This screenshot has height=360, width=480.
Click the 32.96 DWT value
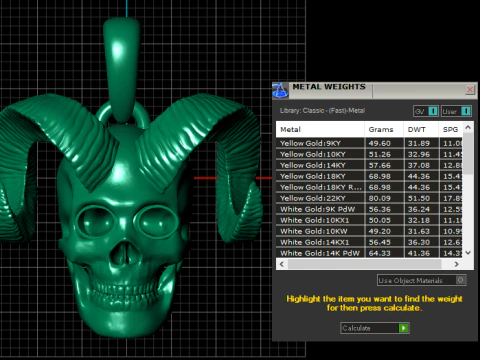coord(419,154)
